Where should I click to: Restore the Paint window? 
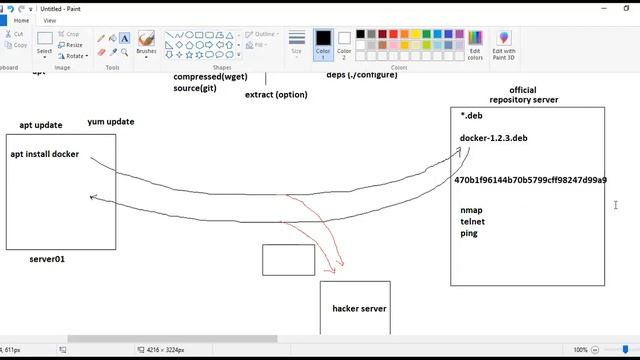point(626,8)
